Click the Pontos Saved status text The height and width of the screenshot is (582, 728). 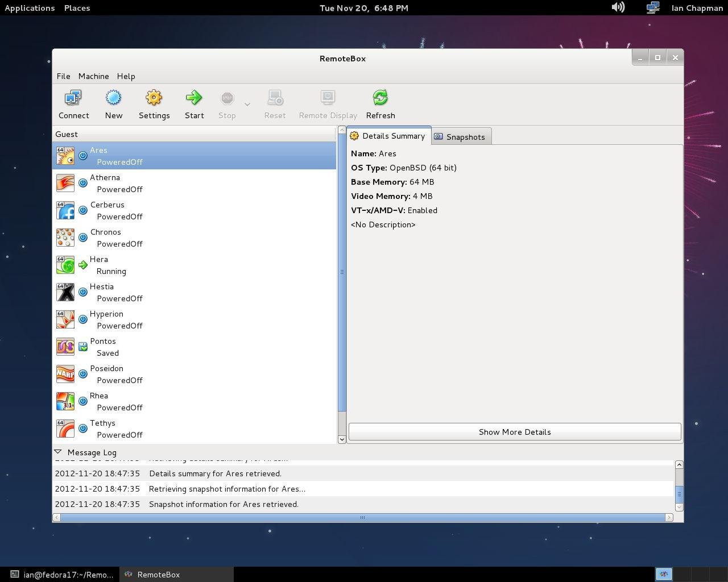[x=107, y=353]
